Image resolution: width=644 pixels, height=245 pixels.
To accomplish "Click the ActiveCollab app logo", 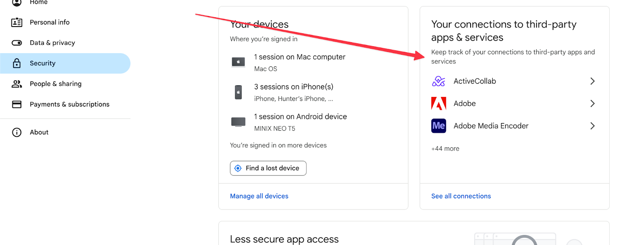I will (x=438, y=81).
